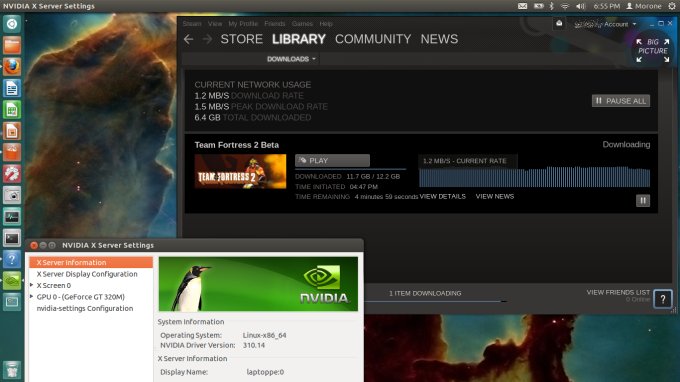The width and height of the screenshot is (680, 382).
Task: Open the Bluetooth indicator in the top panel
Action: 552,6
